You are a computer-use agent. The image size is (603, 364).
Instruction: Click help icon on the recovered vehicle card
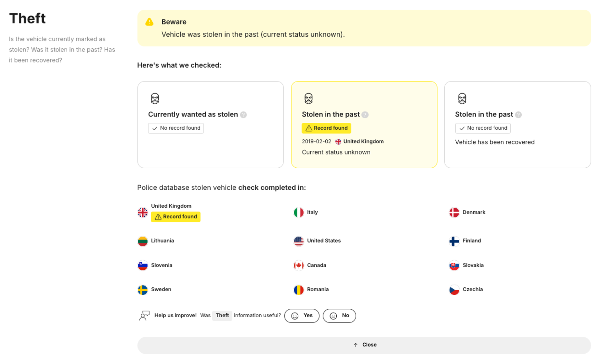pyautogui.click(x=519, y=115)
